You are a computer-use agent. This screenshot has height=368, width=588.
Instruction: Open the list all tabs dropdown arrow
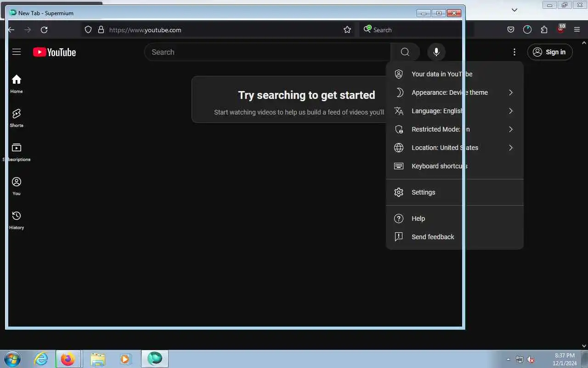pyautogui.click(x=514, y=10)
